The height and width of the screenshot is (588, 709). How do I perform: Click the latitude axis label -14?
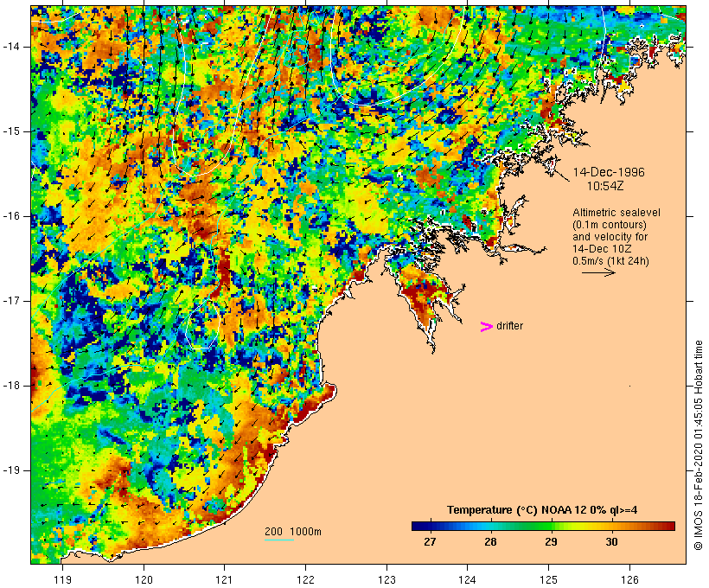click(11, 47)
